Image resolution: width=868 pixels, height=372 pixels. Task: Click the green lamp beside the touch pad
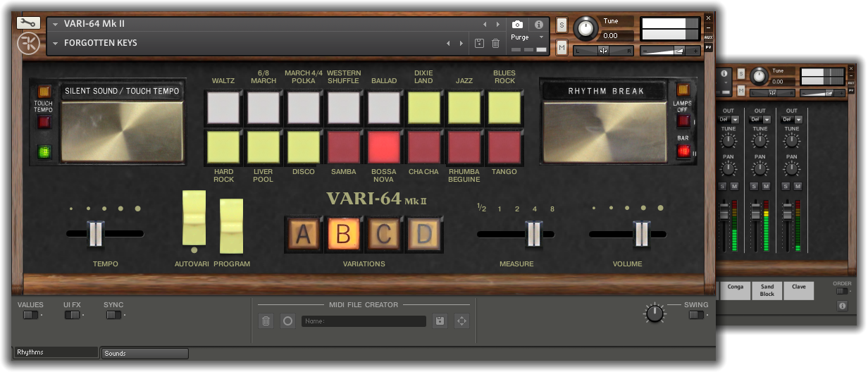tap(44, 151)
